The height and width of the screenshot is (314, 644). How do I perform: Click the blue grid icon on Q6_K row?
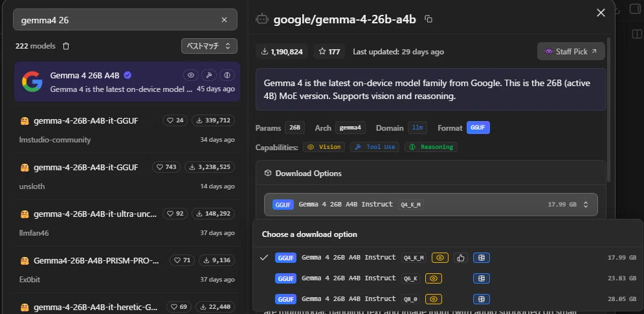(x=482, y=278)
